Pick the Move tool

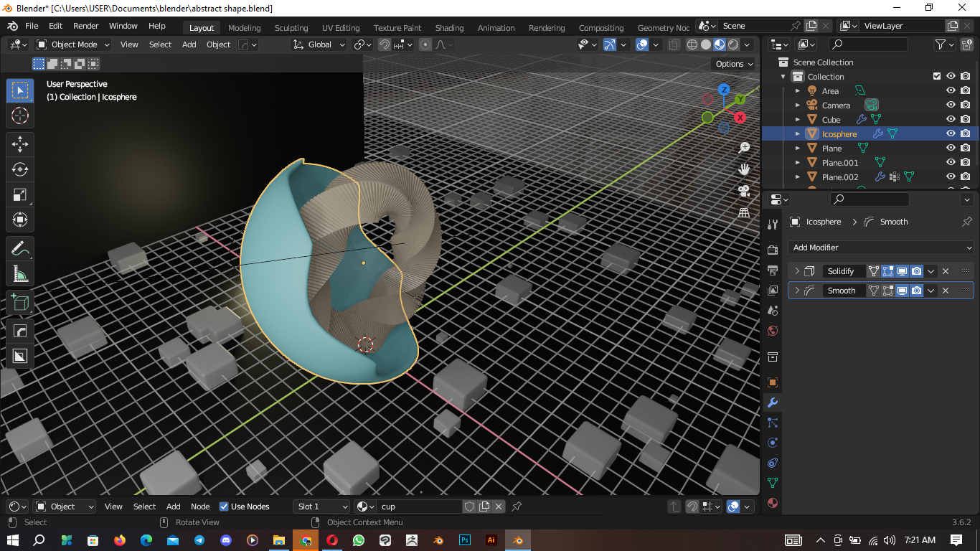pos(20,144)
